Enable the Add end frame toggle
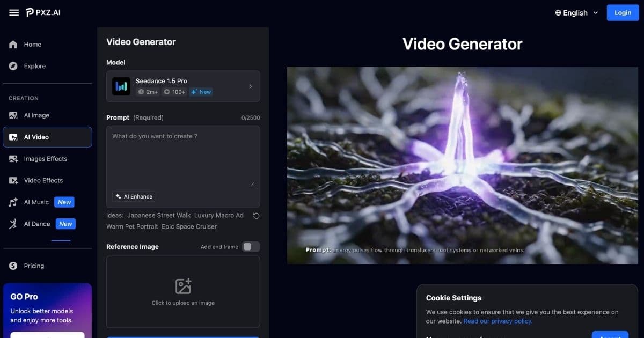 [x=250, y=246]
